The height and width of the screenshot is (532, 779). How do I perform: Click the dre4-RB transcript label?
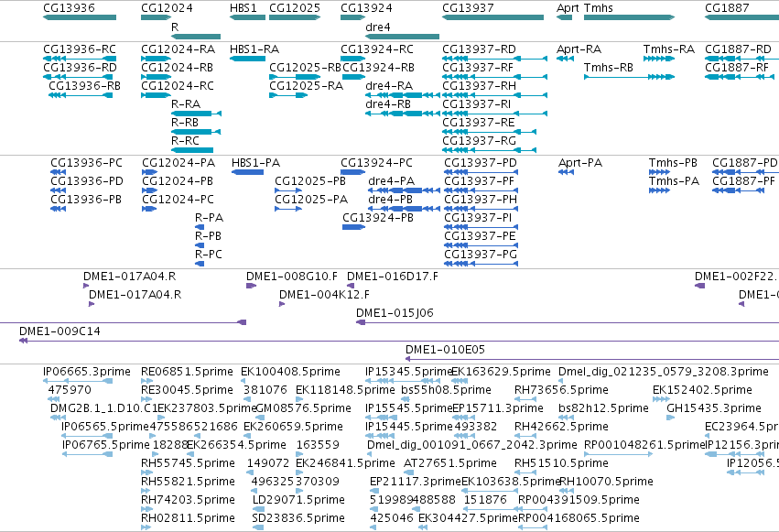point(388,104)
